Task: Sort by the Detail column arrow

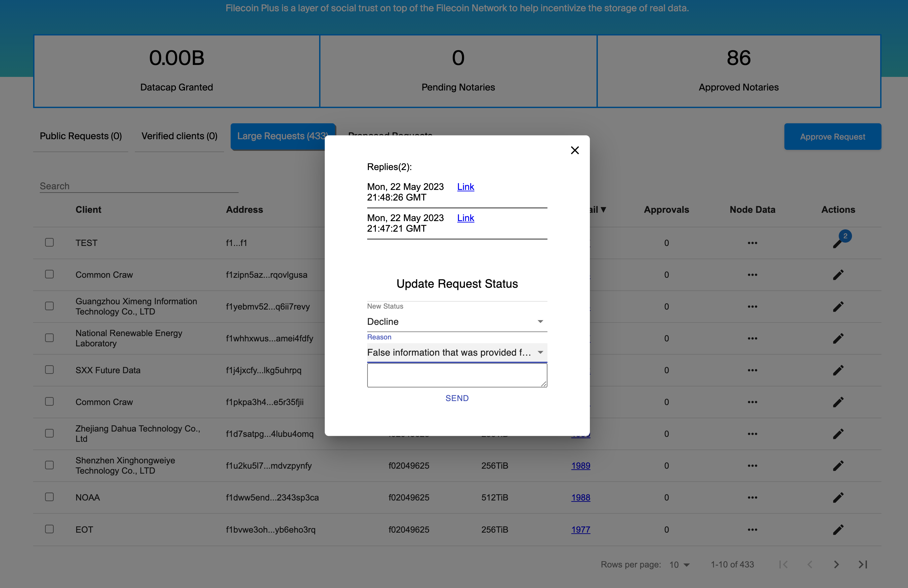Action: [603, 209]
